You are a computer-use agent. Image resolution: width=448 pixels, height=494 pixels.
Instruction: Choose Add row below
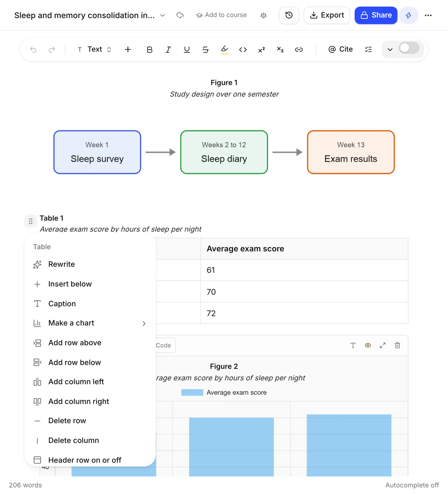pyautogui.click(x=90, y=363)
